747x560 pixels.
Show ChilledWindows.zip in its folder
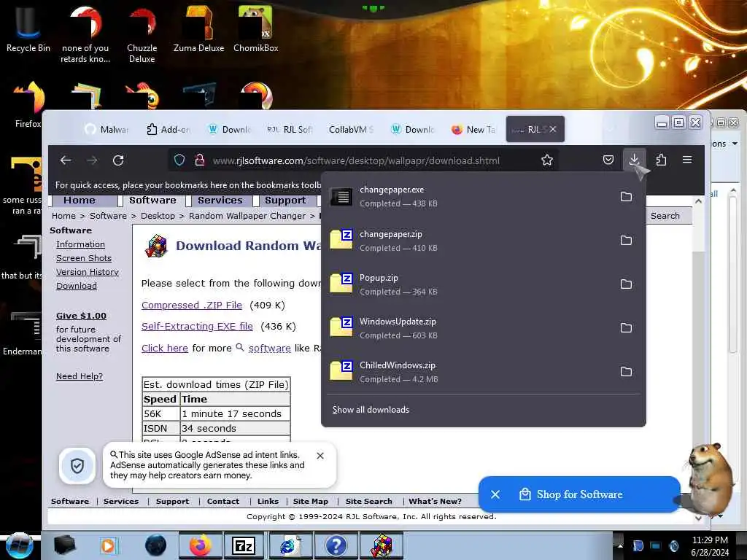pos(626,372)
